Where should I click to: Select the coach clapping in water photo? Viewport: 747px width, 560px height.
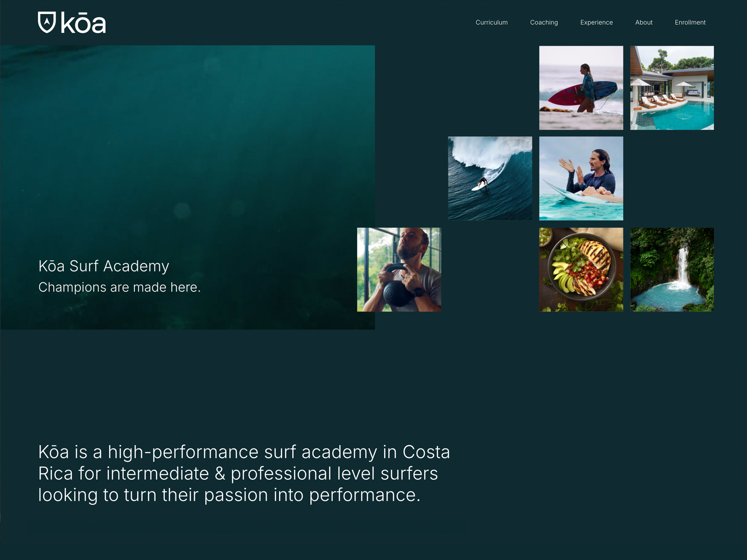click(581, 178)
